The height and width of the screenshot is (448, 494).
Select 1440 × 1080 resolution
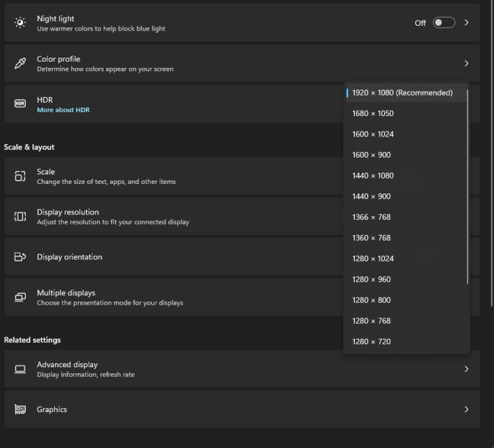coord(406,176)
